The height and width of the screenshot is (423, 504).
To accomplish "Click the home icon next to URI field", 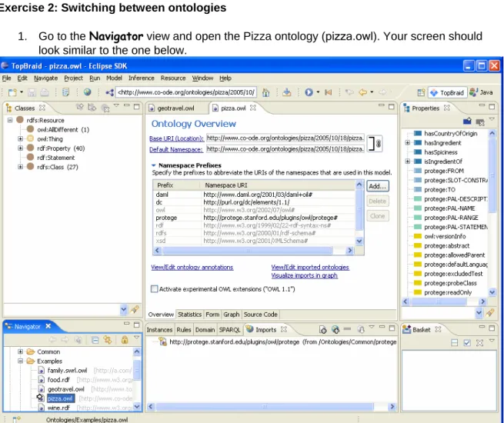I will (265, 92).
